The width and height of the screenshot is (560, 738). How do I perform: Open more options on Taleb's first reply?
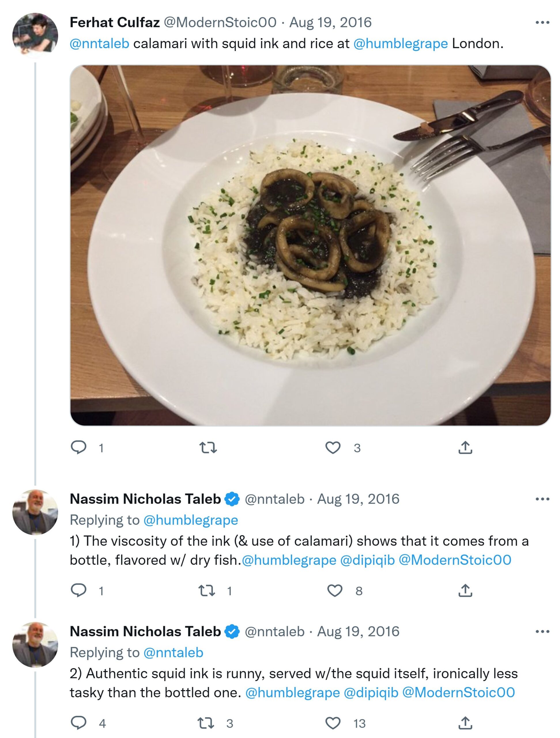tap(542, 499)
